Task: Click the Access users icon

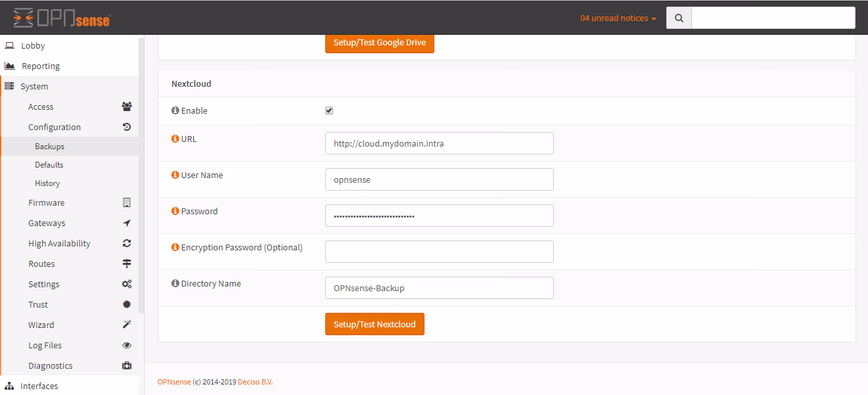Action: click(x=127, y=106)
